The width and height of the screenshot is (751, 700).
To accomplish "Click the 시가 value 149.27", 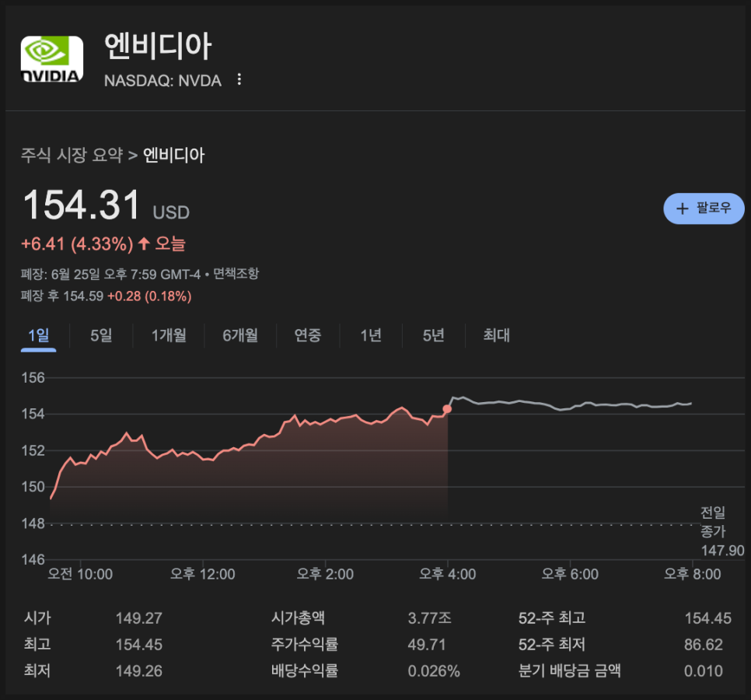I will (139, 618).
